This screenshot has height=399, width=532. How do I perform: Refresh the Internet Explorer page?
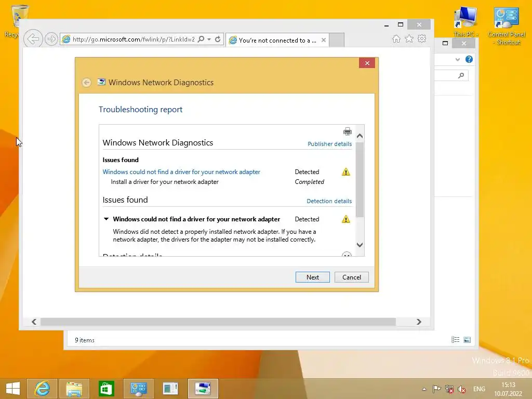pyautogui.click(x=218, y=39)
